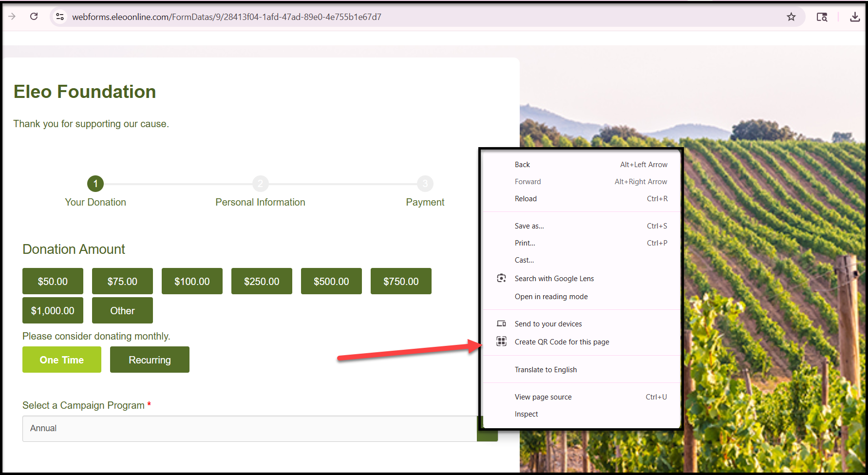Screen dimensions: 868x475
Task: Toggle the Recurring donation option
Action: [150, 360]
